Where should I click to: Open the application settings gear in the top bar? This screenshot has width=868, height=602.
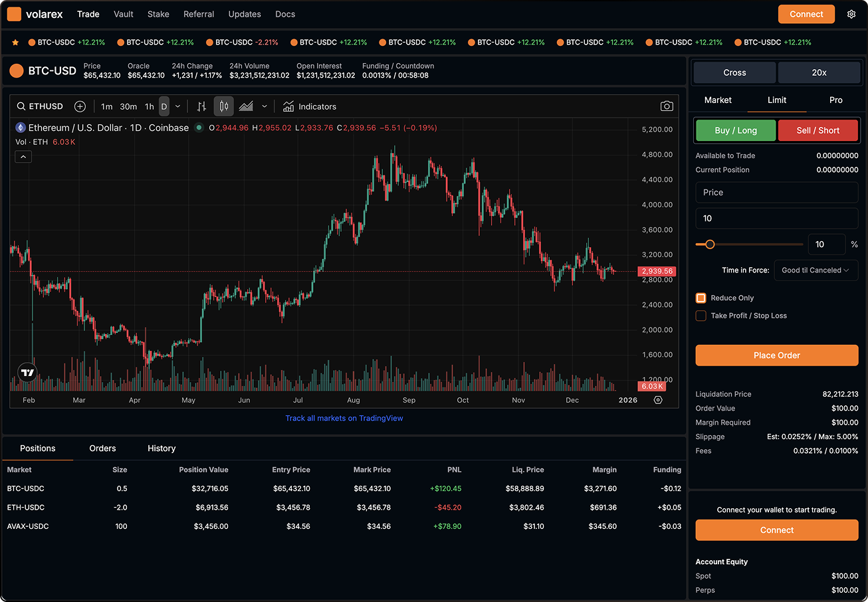(851, 13)
